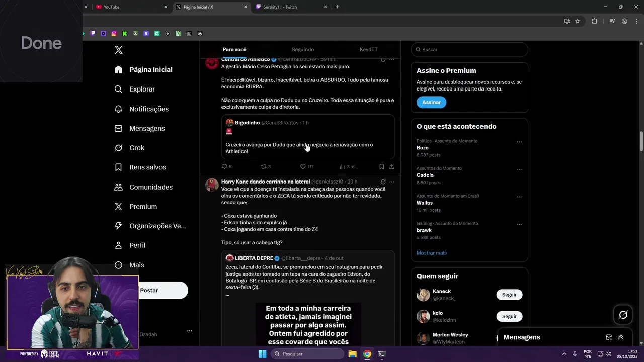Open the Windows Start menu
644x362 pixels.
pos(262,354)
